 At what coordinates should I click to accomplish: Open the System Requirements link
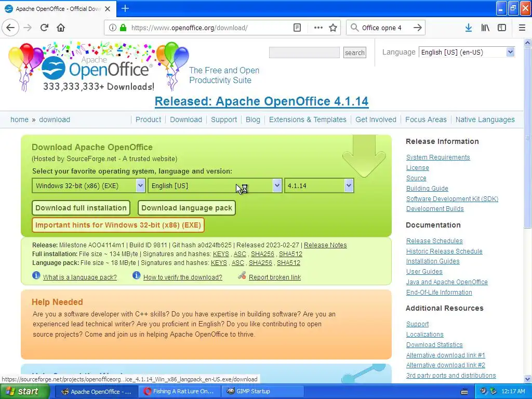tap(438, 157)
